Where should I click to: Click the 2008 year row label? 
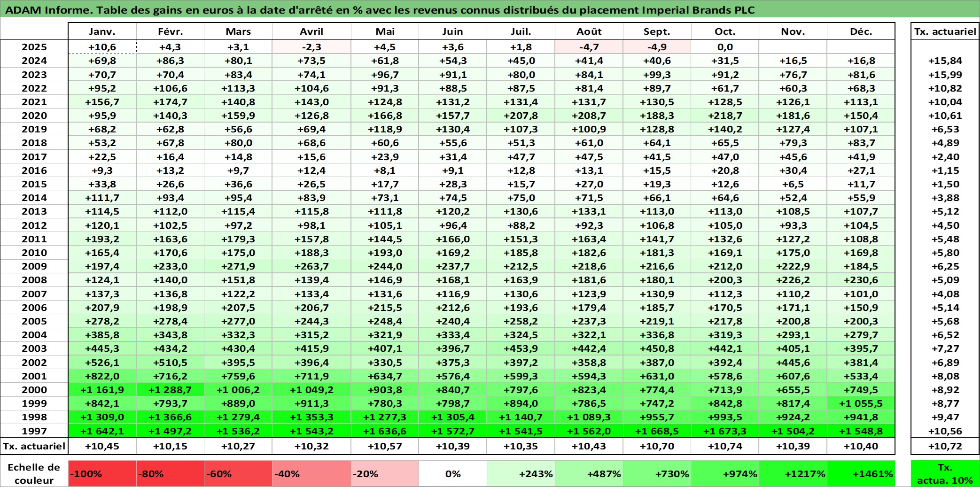click(x=34, y=280)
